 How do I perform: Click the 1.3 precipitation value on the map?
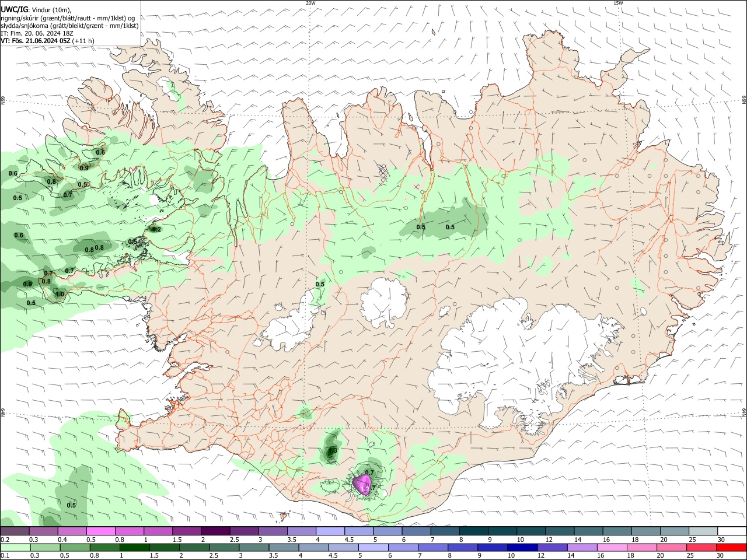pos(333,450)
